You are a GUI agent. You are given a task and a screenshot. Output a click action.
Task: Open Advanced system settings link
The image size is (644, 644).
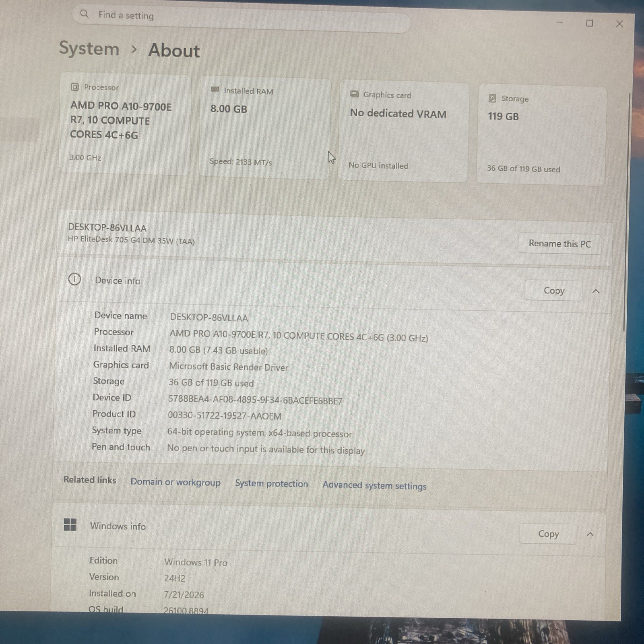(374, 485)
